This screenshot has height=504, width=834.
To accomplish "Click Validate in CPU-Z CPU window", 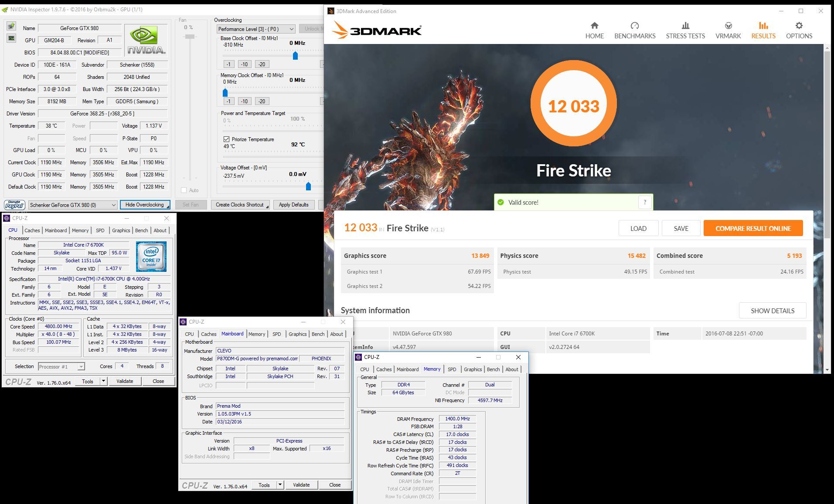I will [x=125, y=381].
